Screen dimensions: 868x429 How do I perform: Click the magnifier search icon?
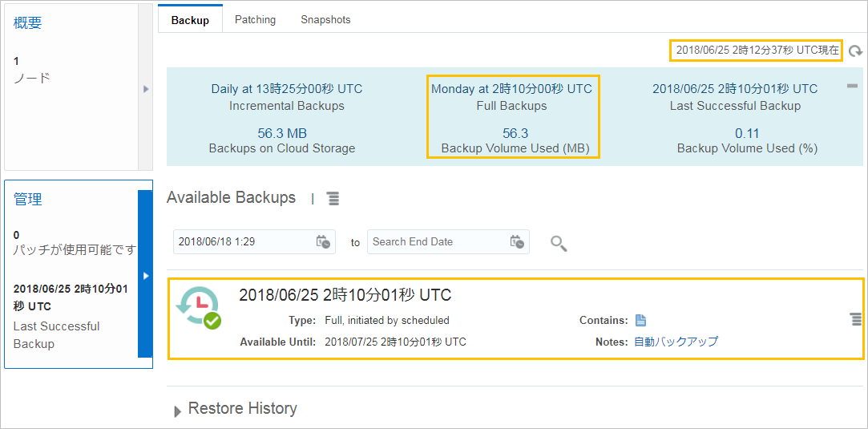point(559,242)
